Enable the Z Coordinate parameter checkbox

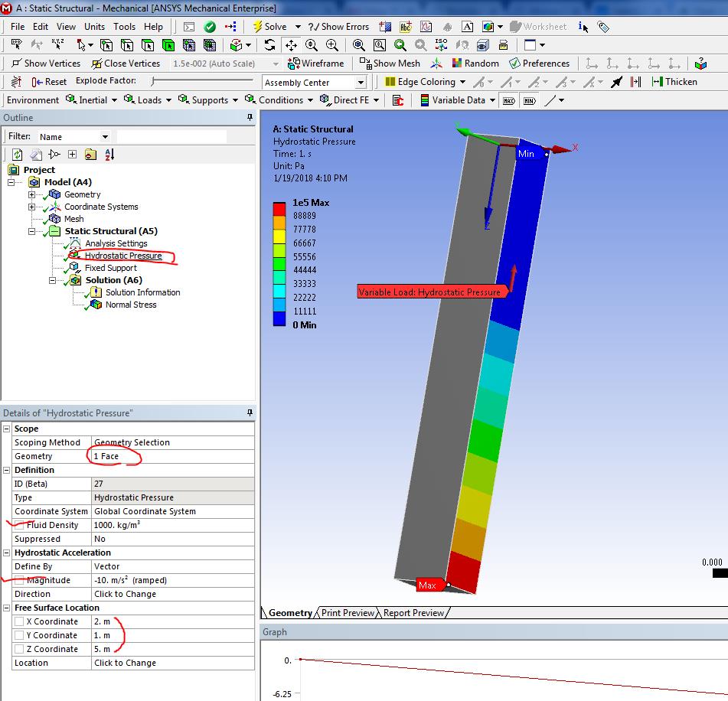point(20,649)
